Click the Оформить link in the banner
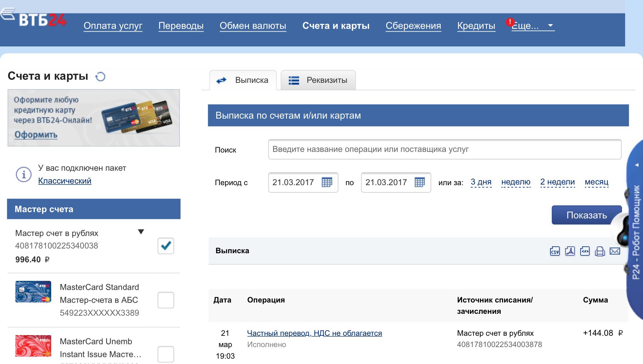The height and width of the screenshot is (364, 643). coord(36,135)
